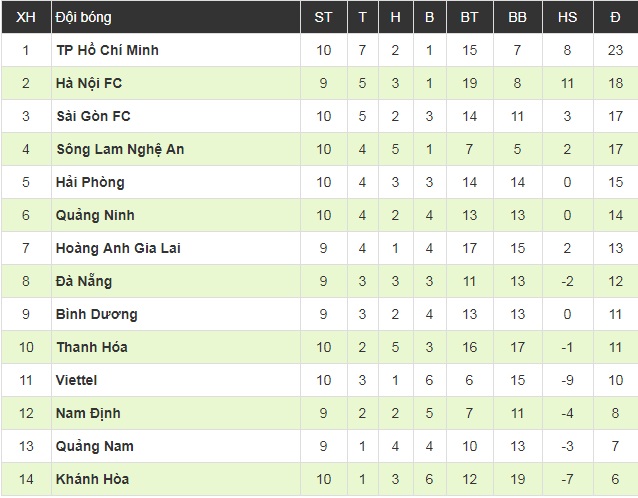Click Sông Lam Nghệ An team
This screenshot has height=498, width=638.
[x=120, y=149]
